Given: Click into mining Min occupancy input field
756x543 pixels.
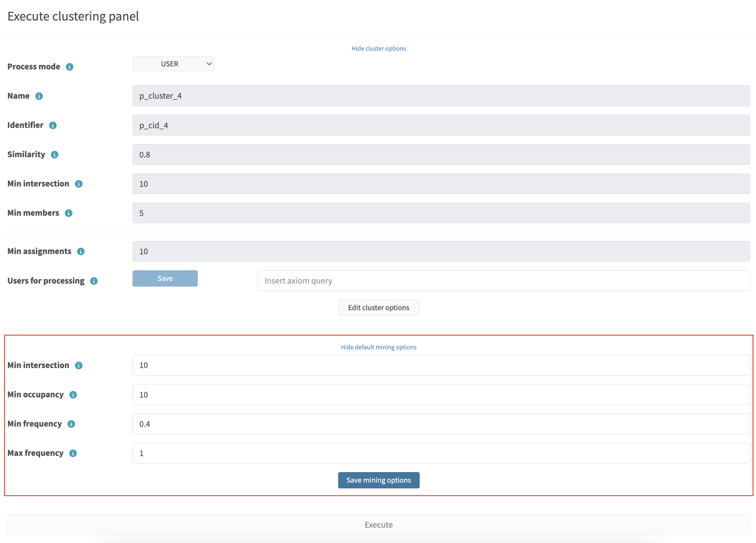Looking at the screenshot, I should (441, 394).
